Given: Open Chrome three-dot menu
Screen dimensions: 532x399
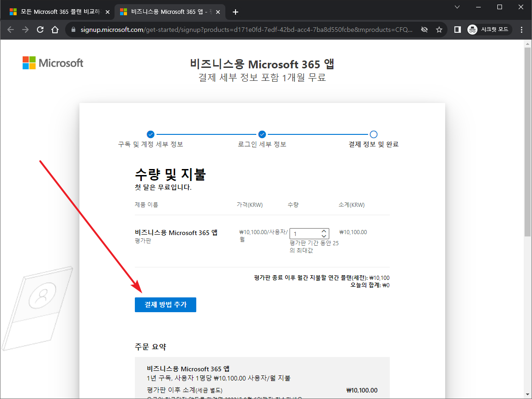Looking at the screenshot, I should pyautogui.click(x=521, y=30).
